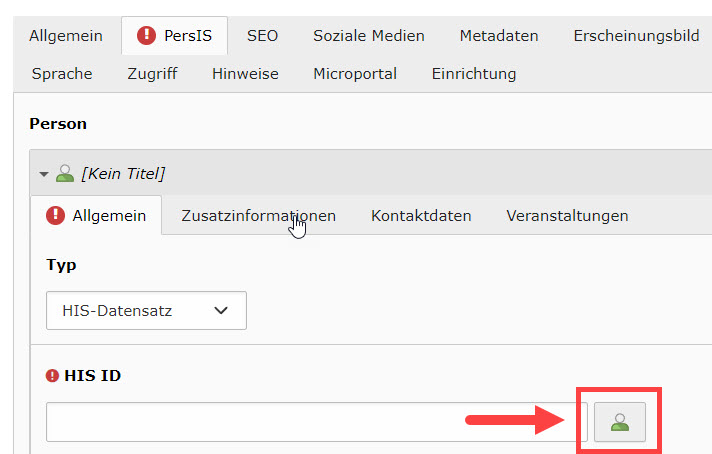The height and width of the screenshot is (454, 712).
Task: Switch to the Kontaktdaten tab
Action: (421, 216)
